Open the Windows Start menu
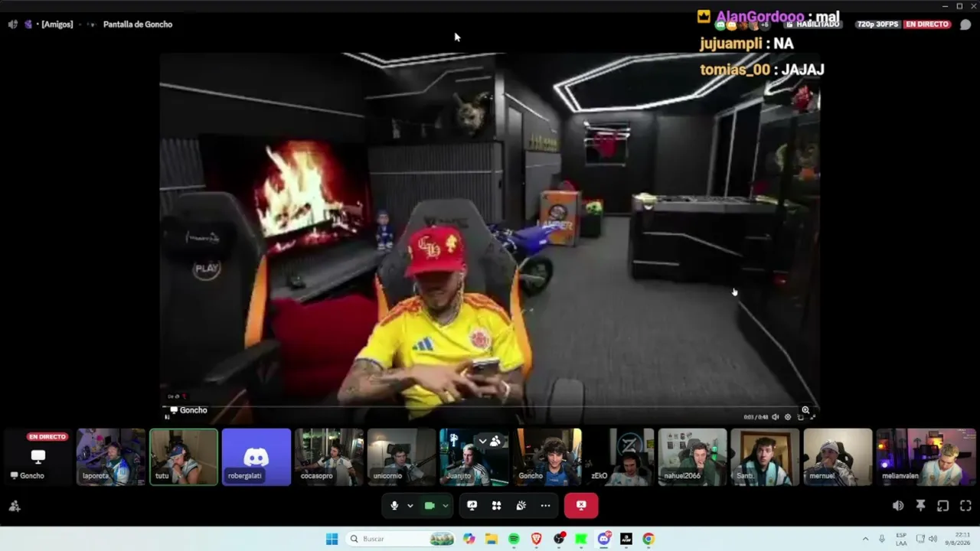Image resolution: width=980 pixels, height=551 pixels. point(332,539)
